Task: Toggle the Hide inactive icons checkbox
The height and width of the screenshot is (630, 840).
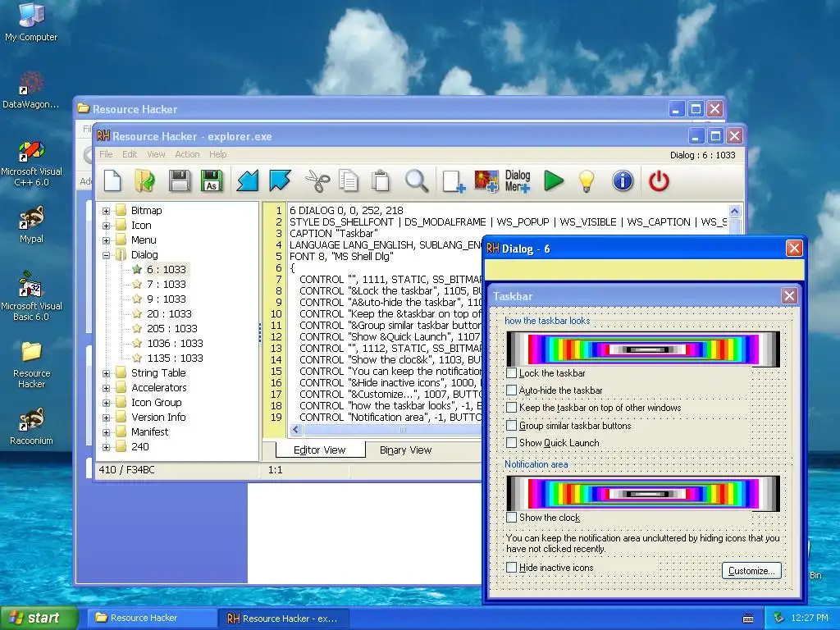Action: coord(512,568)
